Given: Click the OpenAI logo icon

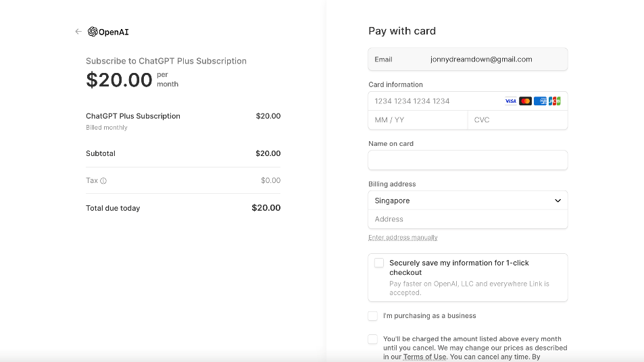Looking at the screenshot, I should pos(93,32).
